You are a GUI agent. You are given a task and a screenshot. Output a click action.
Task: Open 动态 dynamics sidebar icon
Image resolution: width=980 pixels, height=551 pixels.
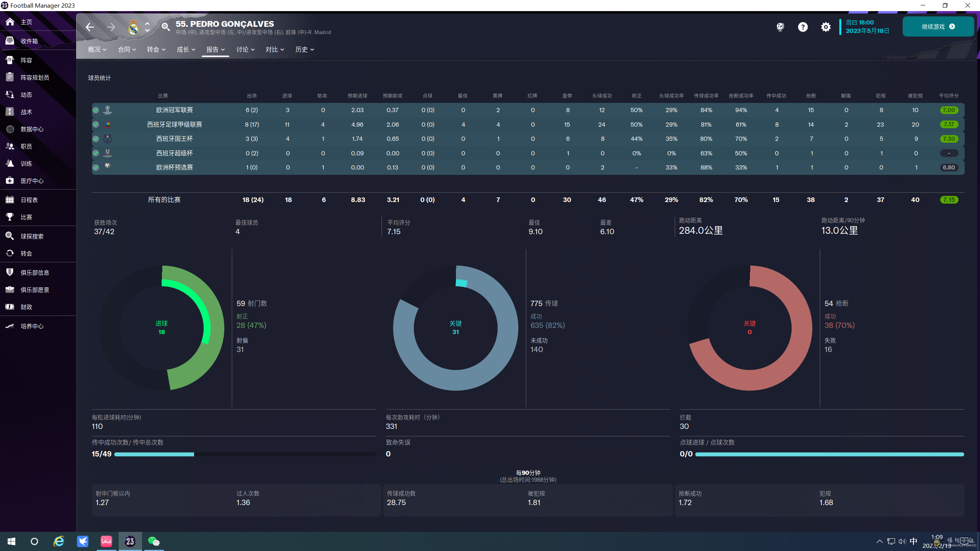10,95
